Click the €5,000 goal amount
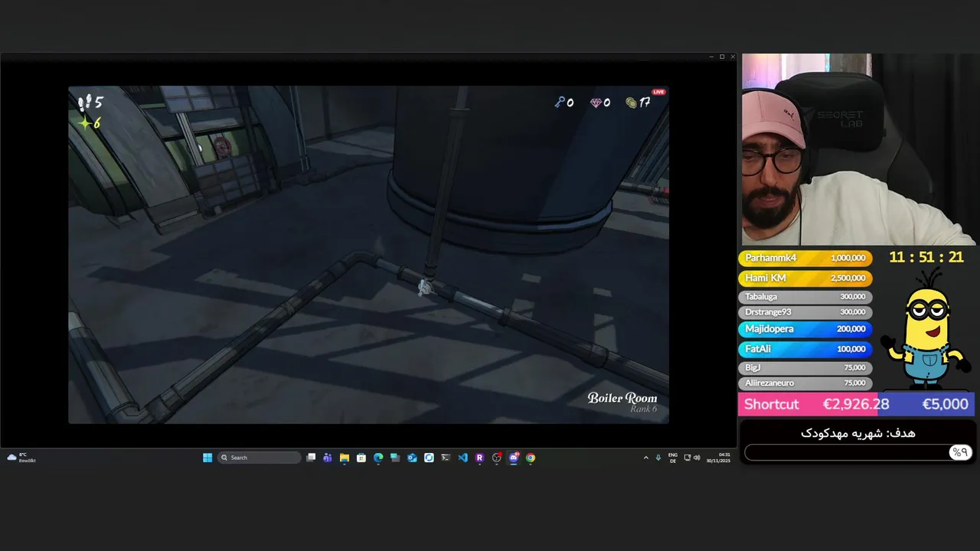Viewport: 980px width, 551px height. (945, 404)
